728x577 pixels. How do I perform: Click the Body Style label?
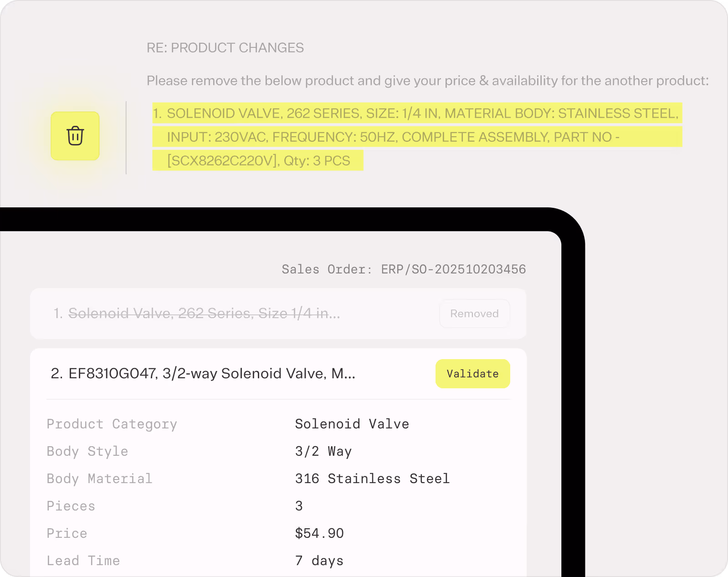click(87, 452)
